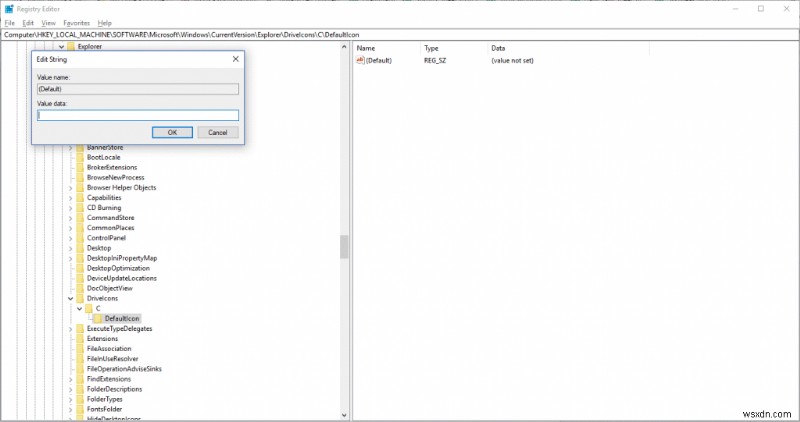Select the CD Burning key

[104, 208]
